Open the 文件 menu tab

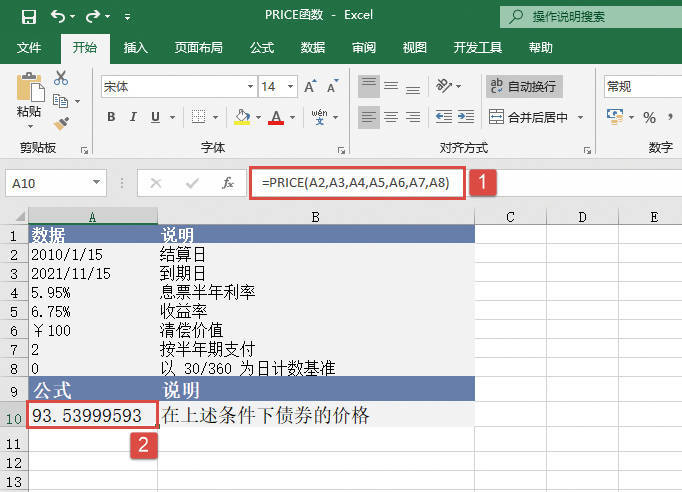[x=29, y=47]
